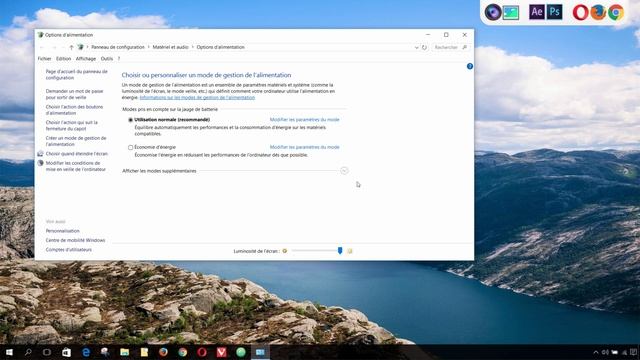
Task: Launch After Effects from the top dock
Action: (x=536, y=12)
